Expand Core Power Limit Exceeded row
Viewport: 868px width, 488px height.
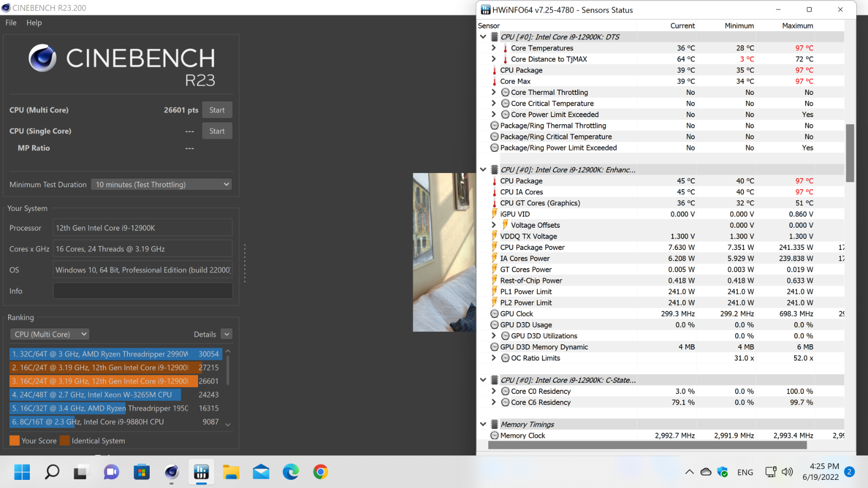point(494,114)
